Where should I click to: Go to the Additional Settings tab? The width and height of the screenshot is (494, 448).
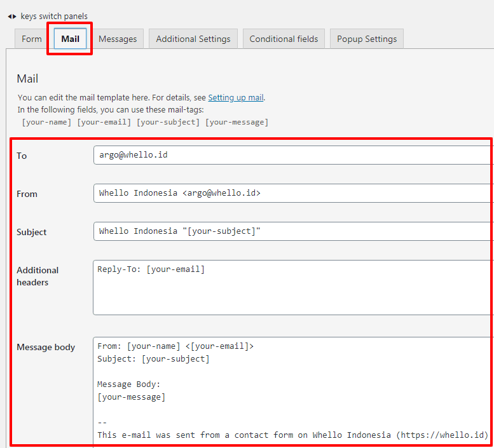click(x=193, y=39)
